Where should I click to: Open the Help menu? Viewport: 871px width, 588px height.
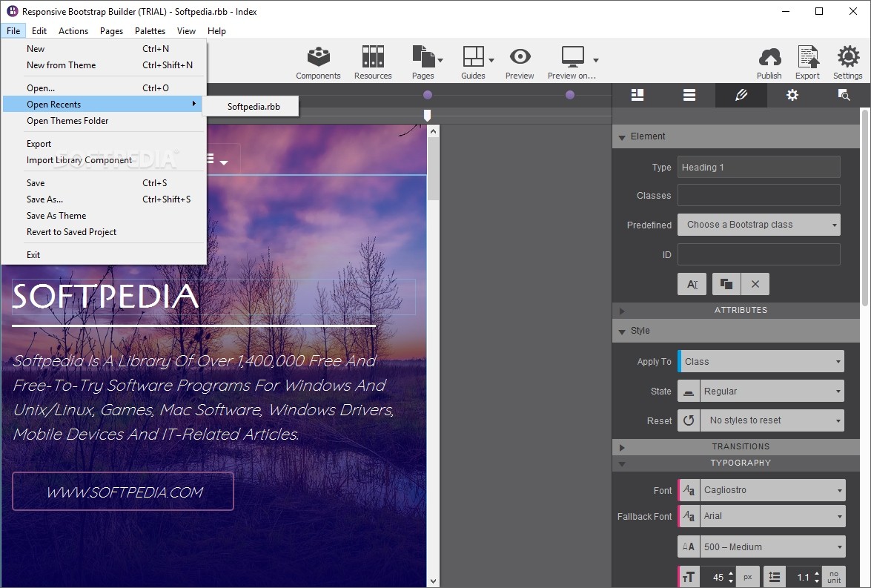tap(216, 31)
